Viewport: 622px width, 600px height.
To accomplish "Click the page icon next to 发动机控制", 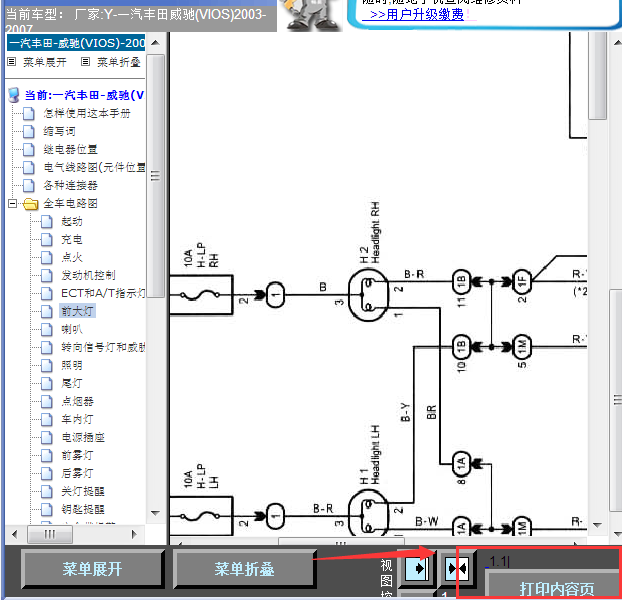I will coord(47,275).
